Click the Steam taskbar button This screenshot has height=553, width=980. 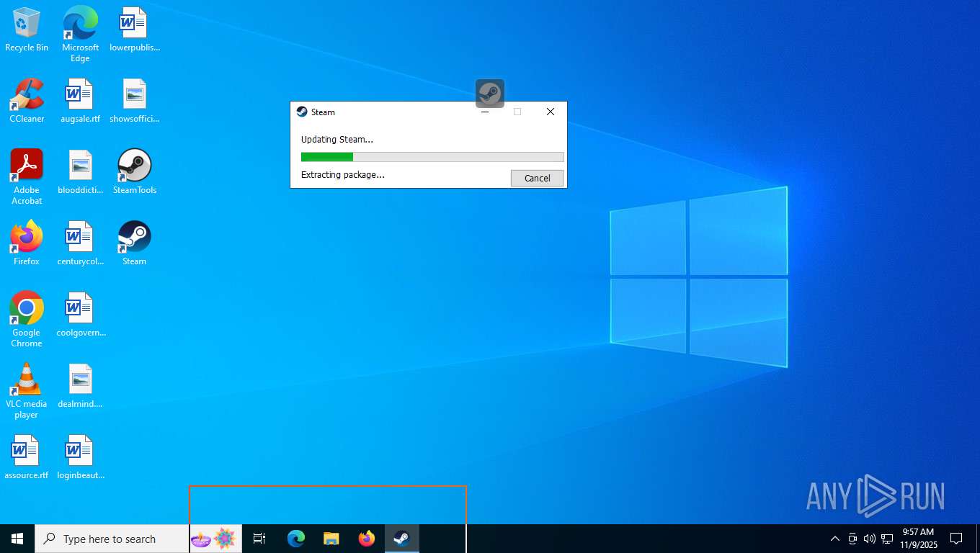tap(402, 539)
